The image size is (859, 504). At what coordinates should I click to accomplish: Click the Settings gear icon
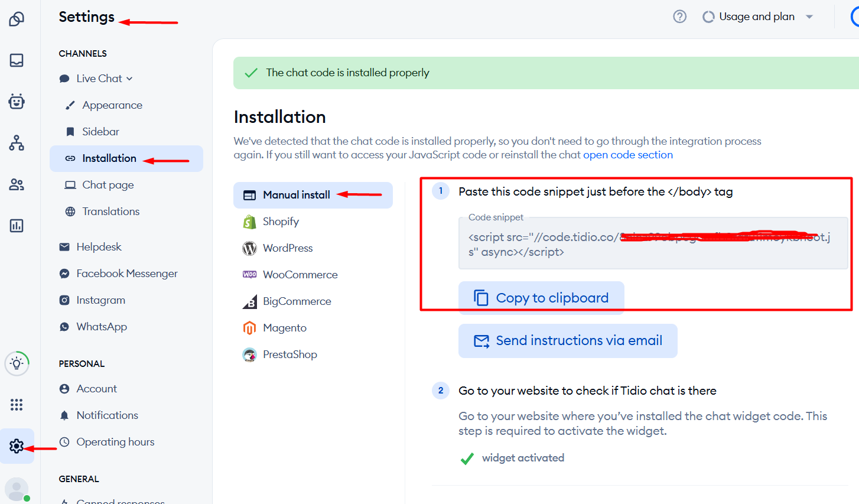tap(17, 446)
